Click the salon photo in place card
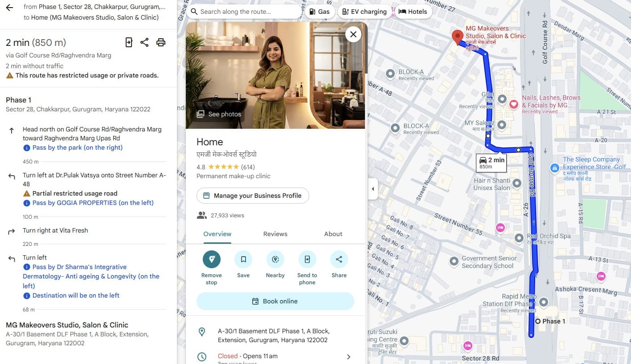631x364 pixels. click(275, 76)
